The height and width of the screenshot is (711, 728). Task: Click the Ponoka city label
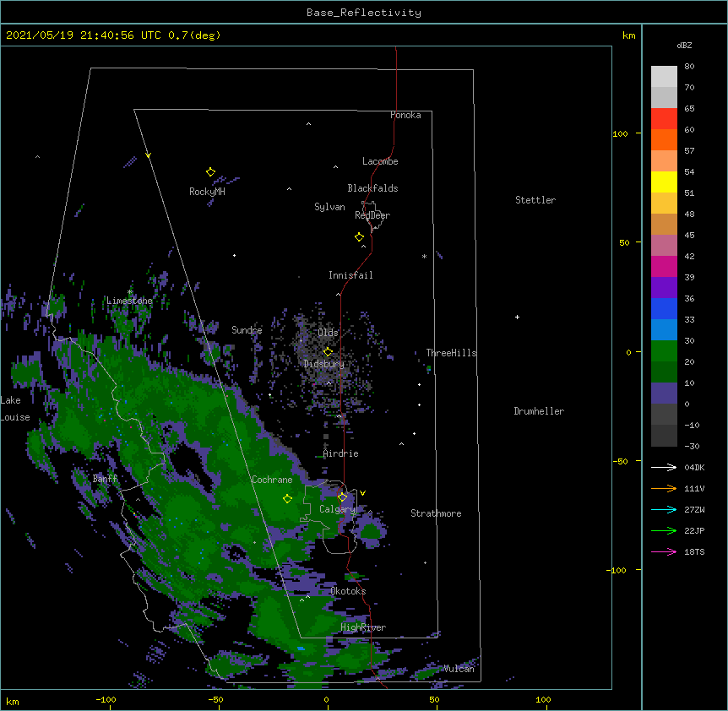(x=405, y=115)
